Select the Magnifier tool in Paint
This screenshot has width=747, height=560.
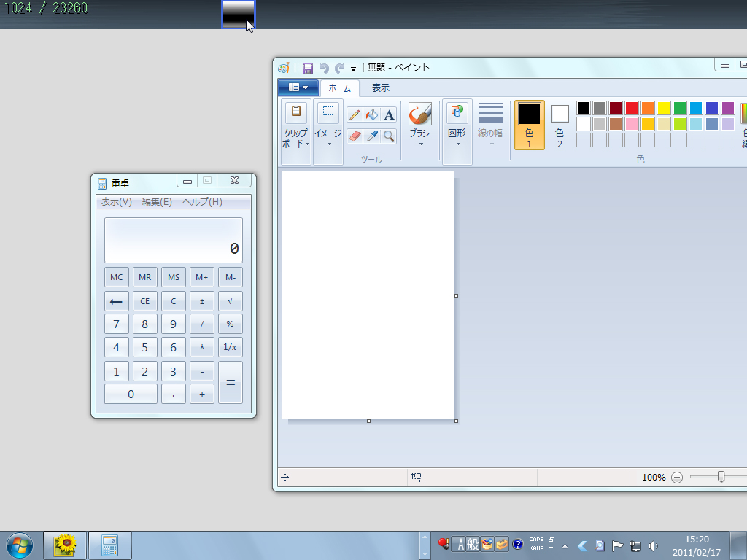[387, 136]
